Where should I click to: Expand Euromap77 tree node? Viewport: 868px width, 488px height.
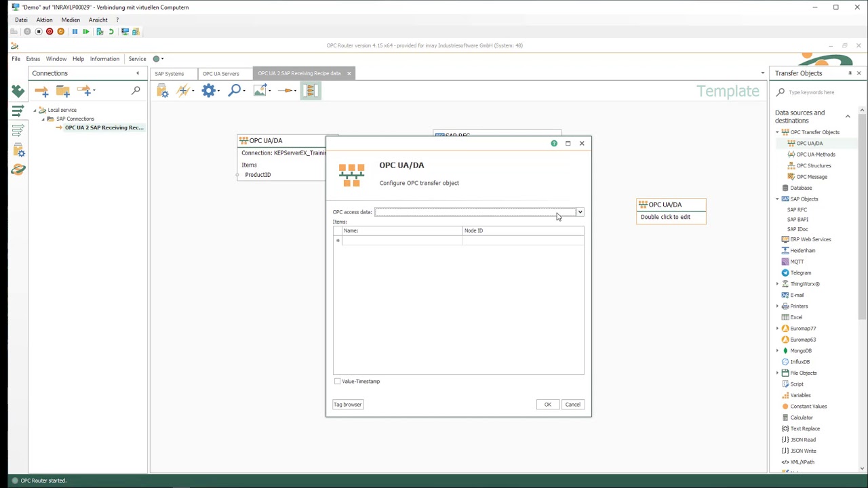(778, 329)
